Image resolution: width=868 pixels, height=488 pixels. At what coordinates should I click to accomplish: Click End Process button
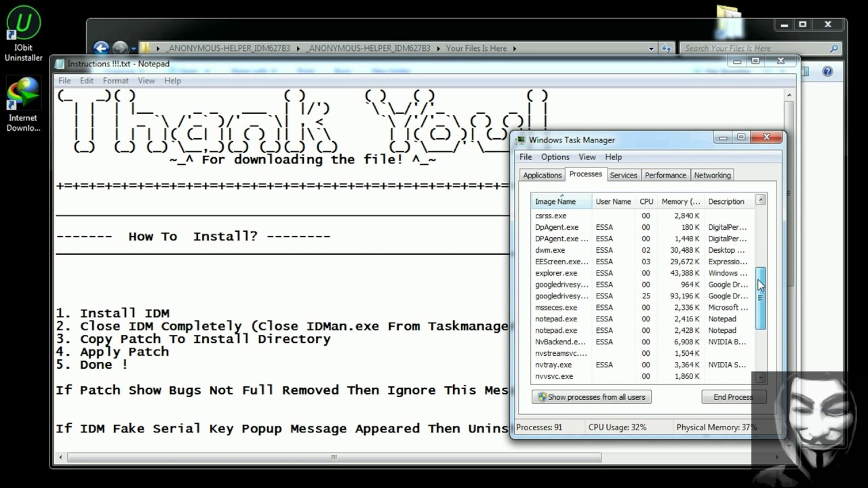point(733,397)
